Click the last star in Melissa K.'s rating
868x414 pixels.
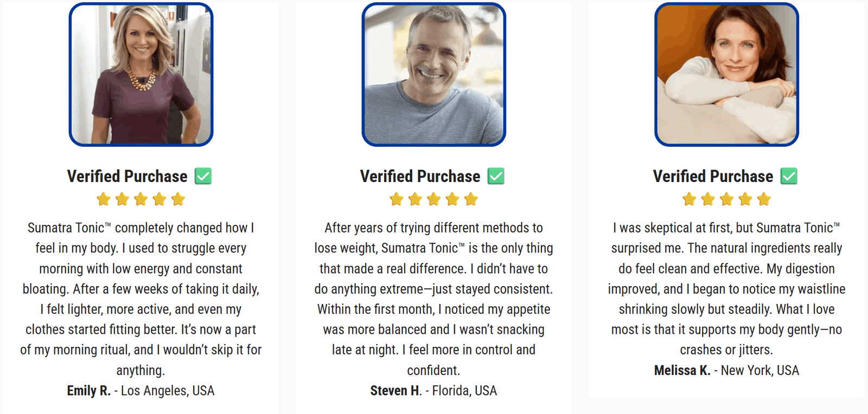(764, 199)
